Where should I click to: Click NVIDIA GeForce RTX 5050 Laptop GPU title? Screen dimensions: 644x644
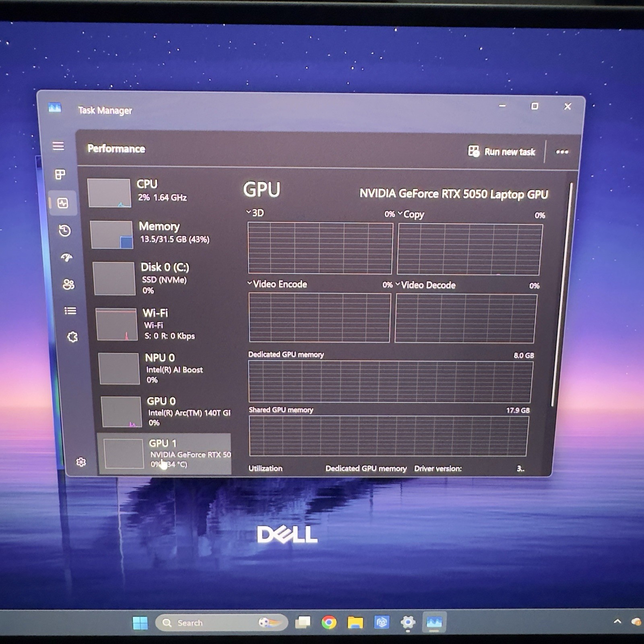[454, 194]
